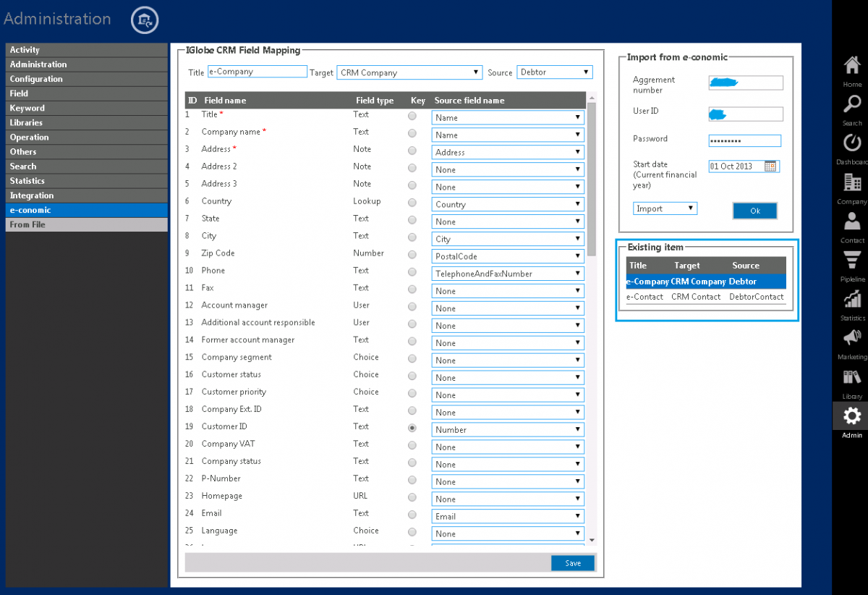Select the From File menu item
Image resolution: width=868 pixels, height=595 pixels.
[x=87, y=224]
